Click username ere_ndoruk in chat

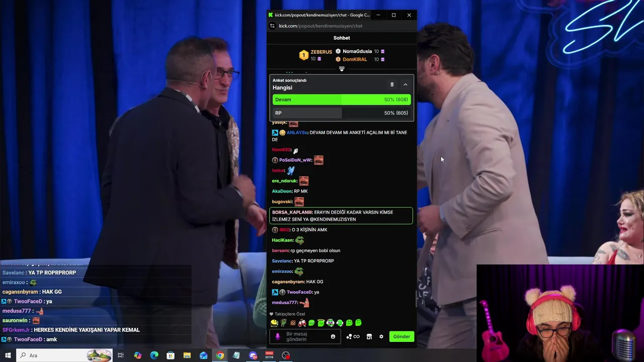tap(284, 181)
